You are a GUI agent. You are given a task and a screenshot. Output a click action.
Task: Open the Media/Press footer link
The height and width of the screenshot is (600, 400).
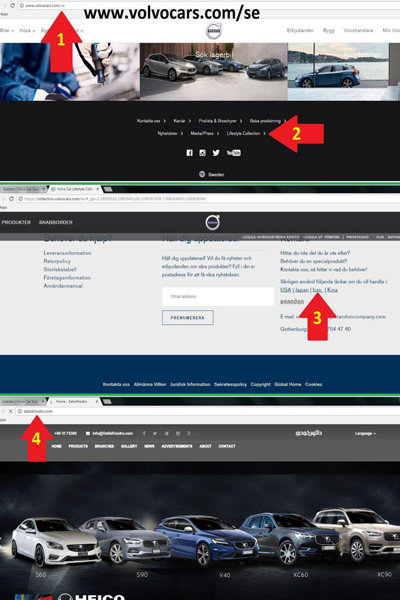204,134
